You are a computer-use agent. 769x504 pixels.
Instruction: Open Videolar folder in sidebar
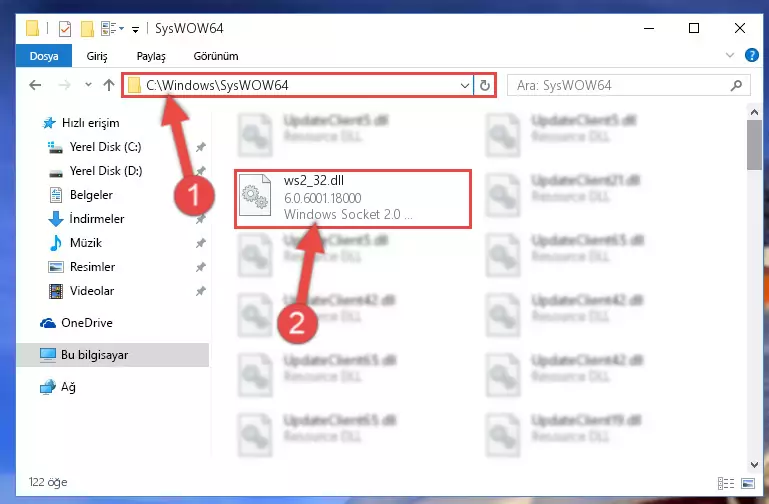pos(92,291)
